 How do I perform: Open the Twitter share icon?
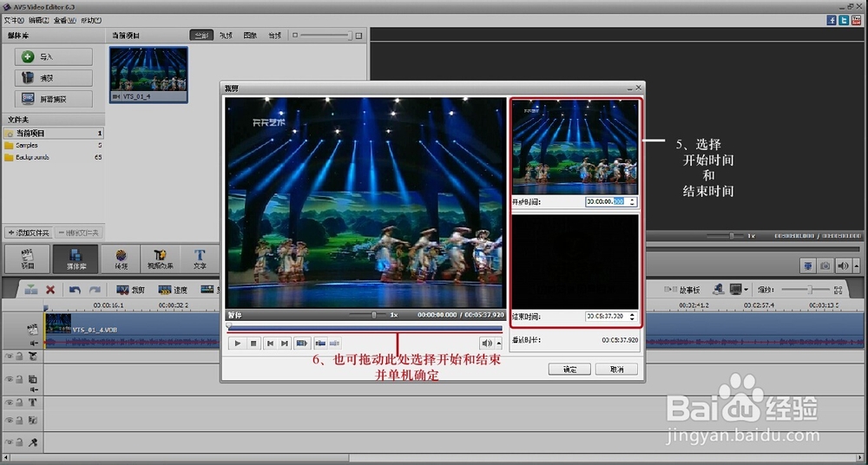[x=844, y=20]
